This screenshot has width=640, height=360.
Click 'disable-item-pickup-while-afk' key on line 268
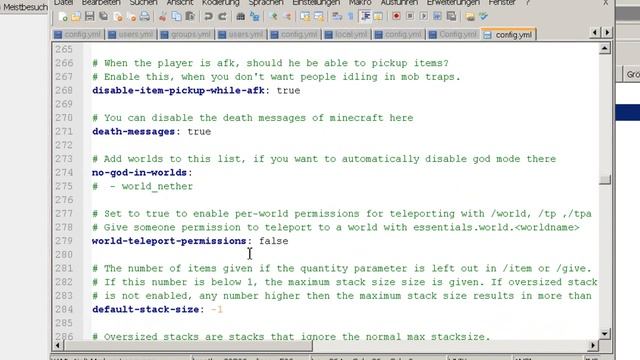(x=178, y=91)
